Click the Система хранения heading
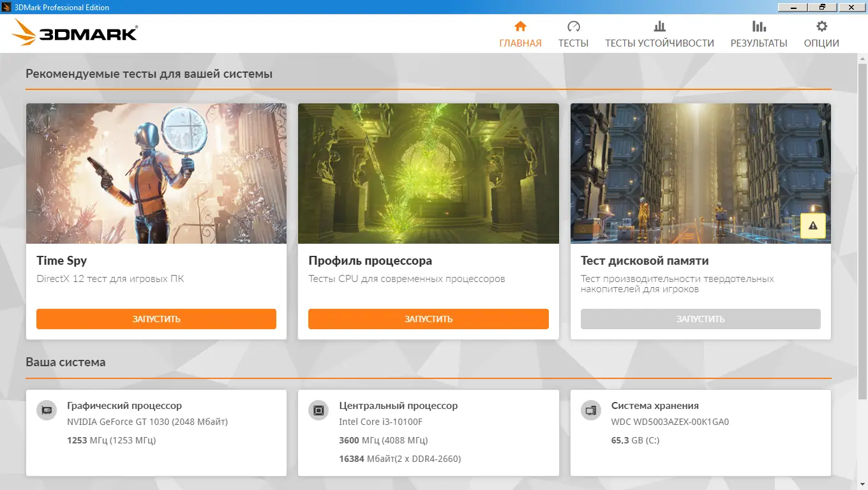868x490 pixels. coord(655,406)
